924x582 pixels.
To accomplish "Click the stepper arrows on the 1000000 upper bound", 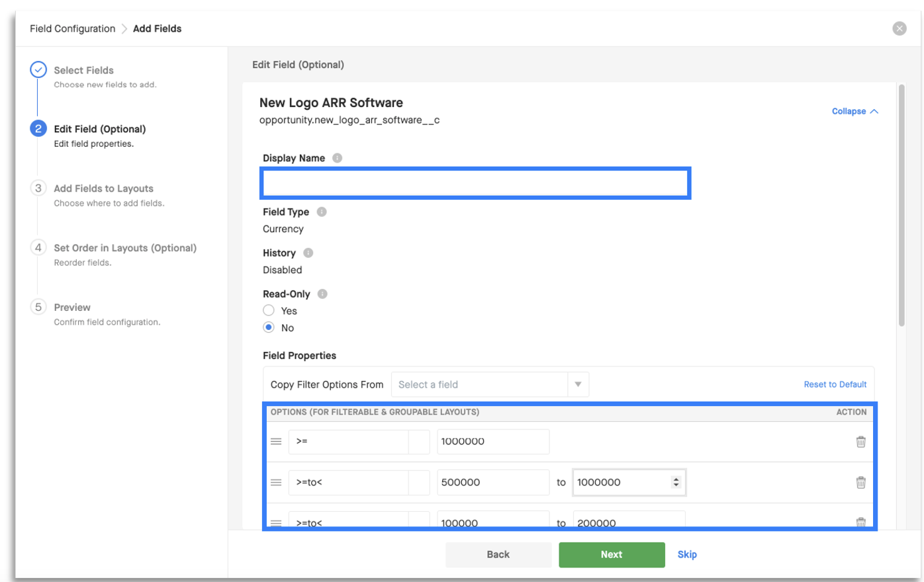I will click(x=676, y=483).
